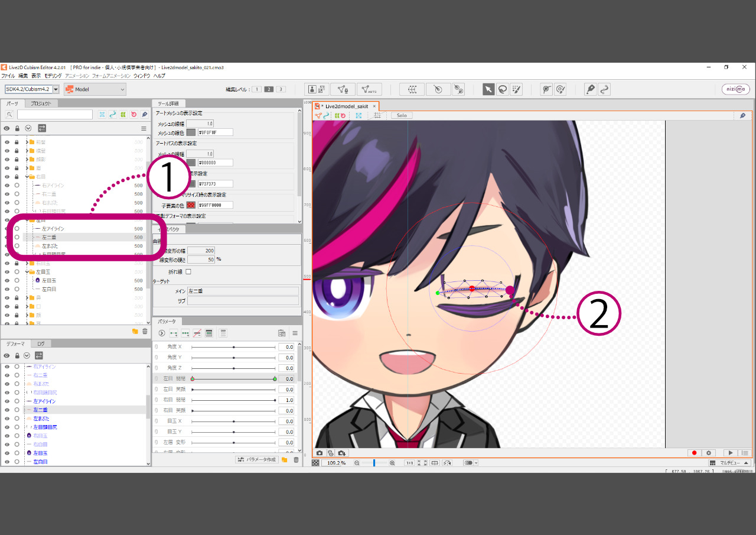Viewport: 756px width, 535px height.
Task: Toggle parts panel global lock icon
Action: click(x=17, y=128)
